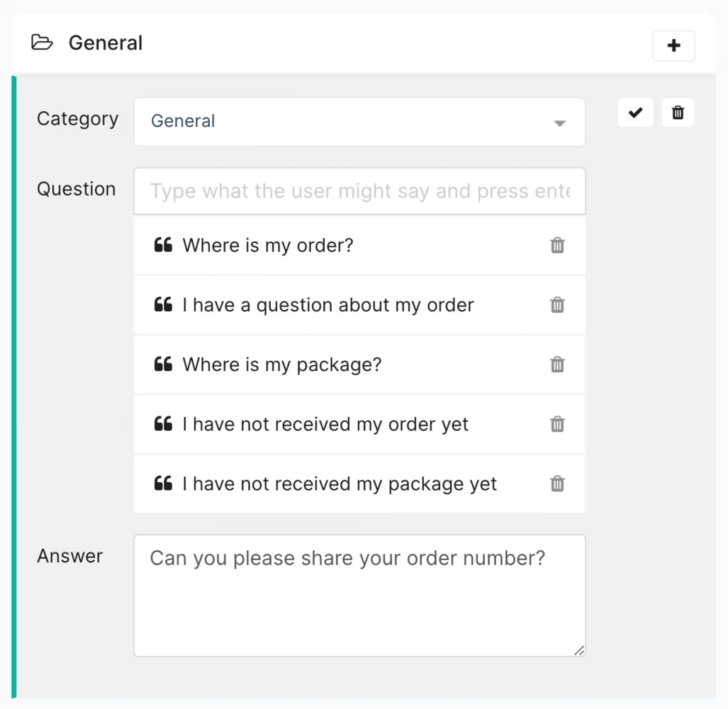Screen dimensions: 728x709
Task: Remove "I have not received my order yet"
Action: coord(558,424)
